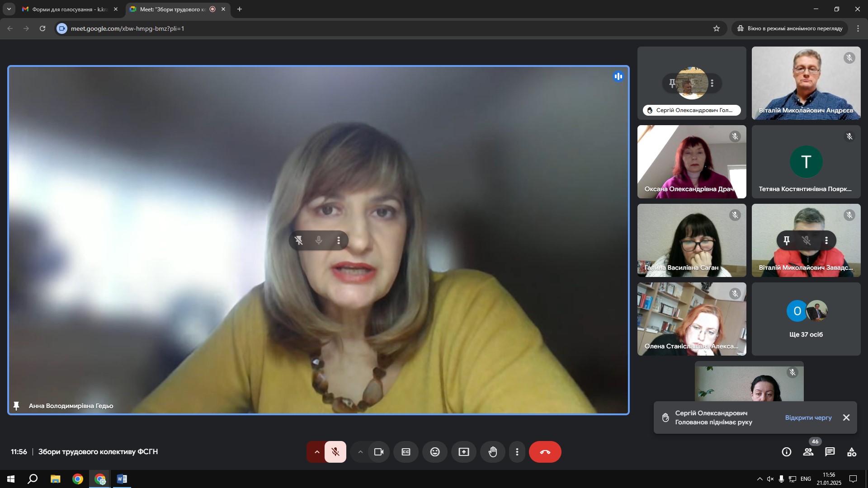
Task: Open the activities panel
Action: (852, 452)
